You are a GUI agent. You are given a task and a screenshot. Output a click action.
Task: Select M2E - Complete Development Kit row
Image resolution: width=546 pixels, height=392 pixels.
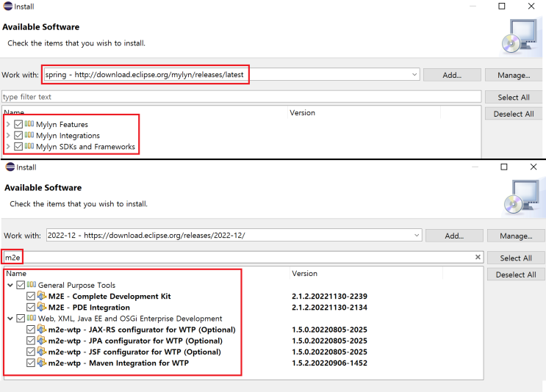109,297
